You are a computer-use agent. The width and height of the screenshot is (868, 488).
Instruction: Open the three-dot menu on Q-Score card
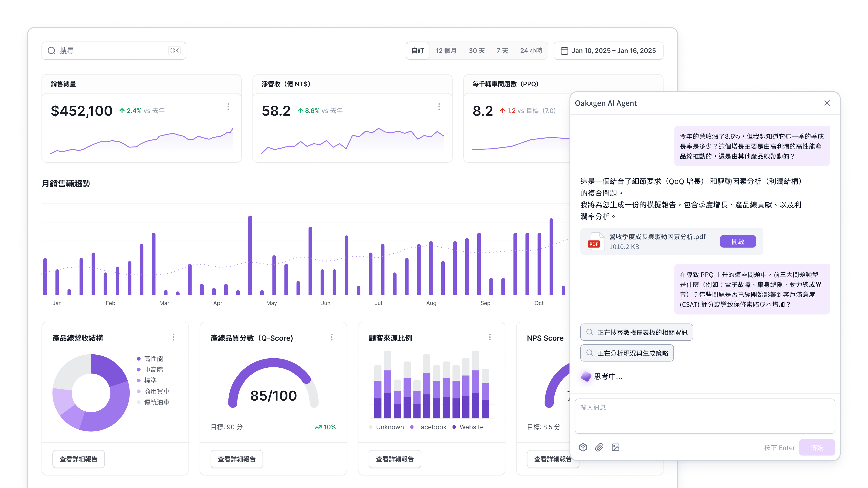click(331, 337)
